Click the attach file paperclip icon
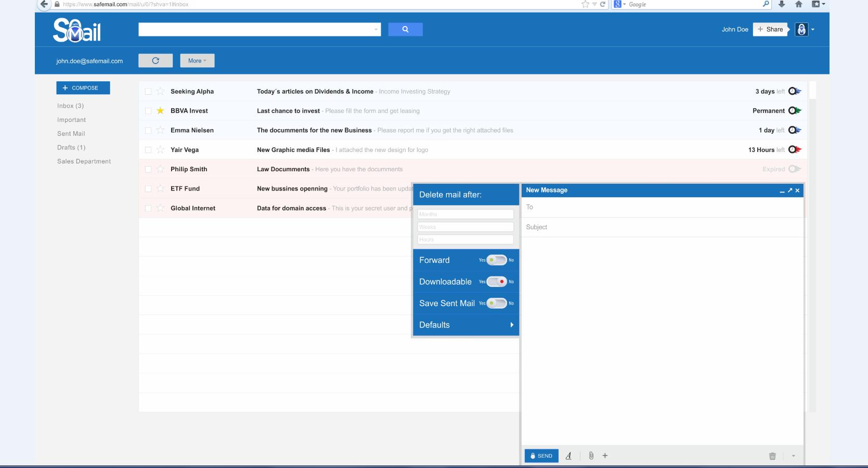Viewport: 868px width, 468px height. (x=591, y=456)
